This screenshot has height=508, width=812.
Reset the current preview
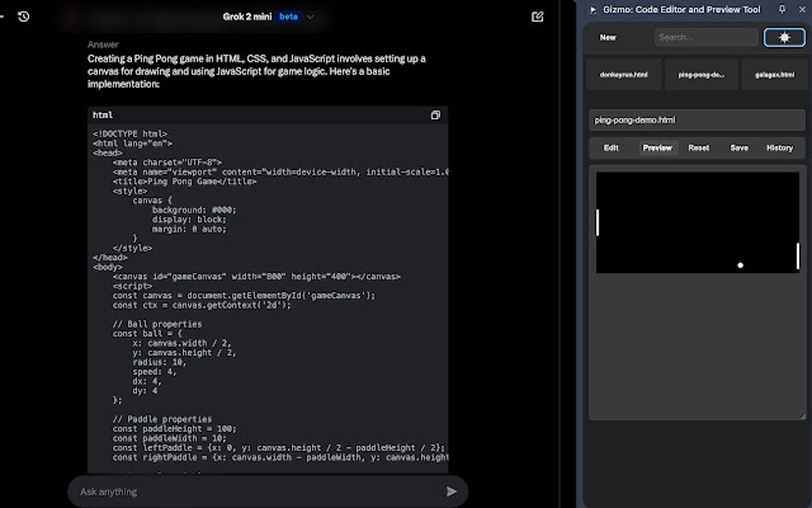pos(698,147)
